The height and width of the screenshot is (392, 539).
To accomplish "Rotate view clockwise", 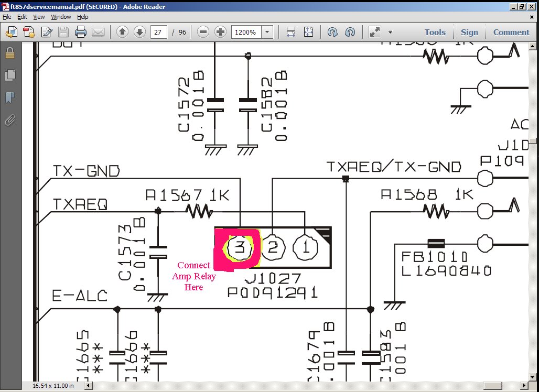I will 350,32.
